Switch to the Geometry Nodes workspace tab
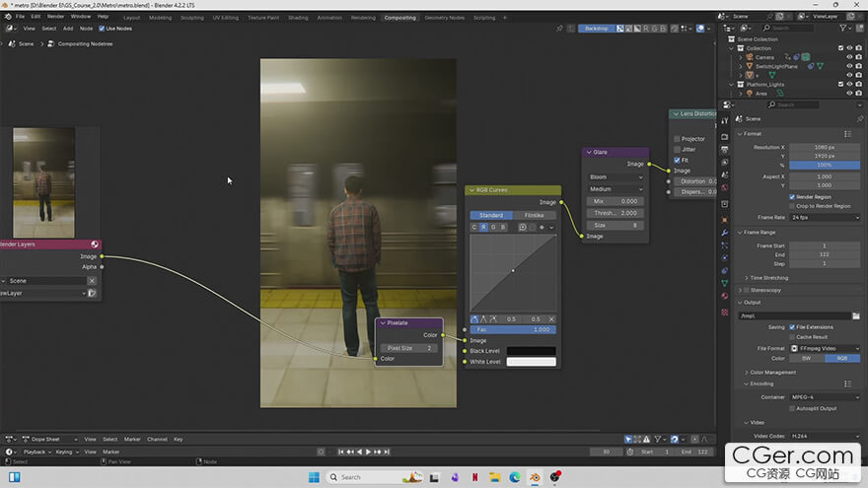This screenshot has width=868, height=488. (x=445, y=18)
